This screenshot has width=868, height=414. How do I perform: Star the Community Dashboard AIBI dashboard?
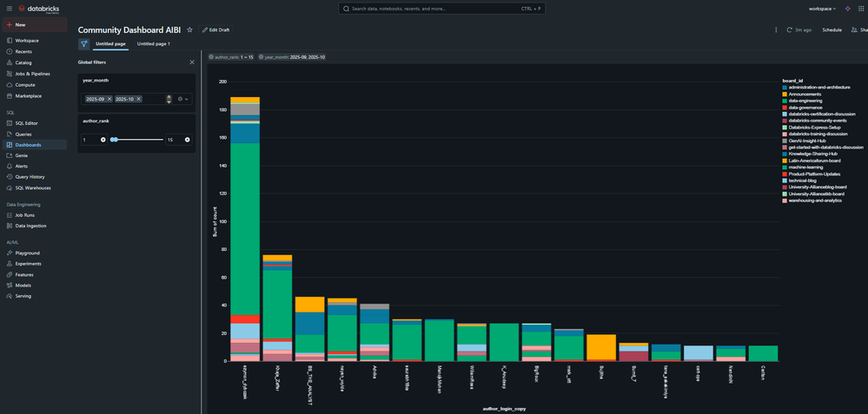[x=189, y=30]
